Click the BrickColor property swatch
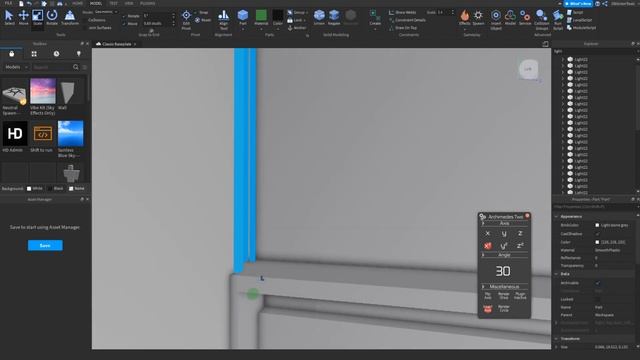Image resolution: width=640 pixels, height=360 pixels. 597,225
